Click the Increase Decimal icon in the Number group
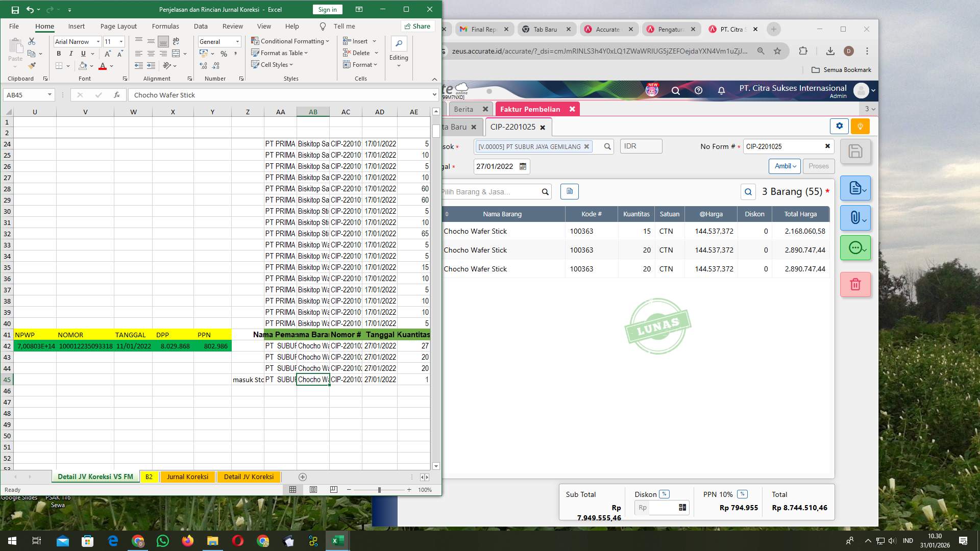 203,66
